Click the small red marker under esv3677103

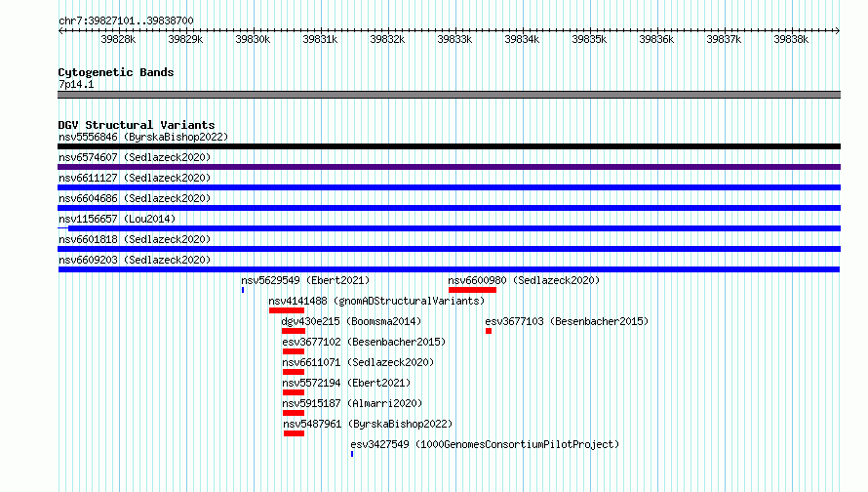tap(489, 331)
